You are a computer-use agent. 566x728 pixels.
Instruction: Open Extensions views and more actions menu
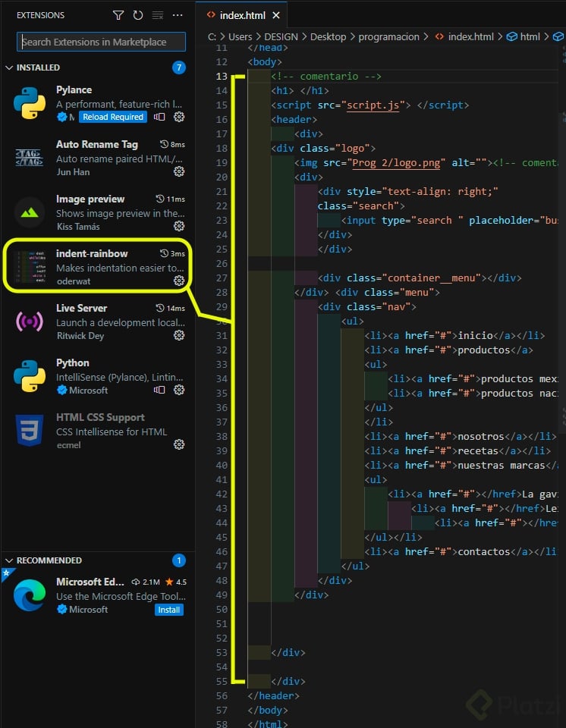(x=178, y=15)
